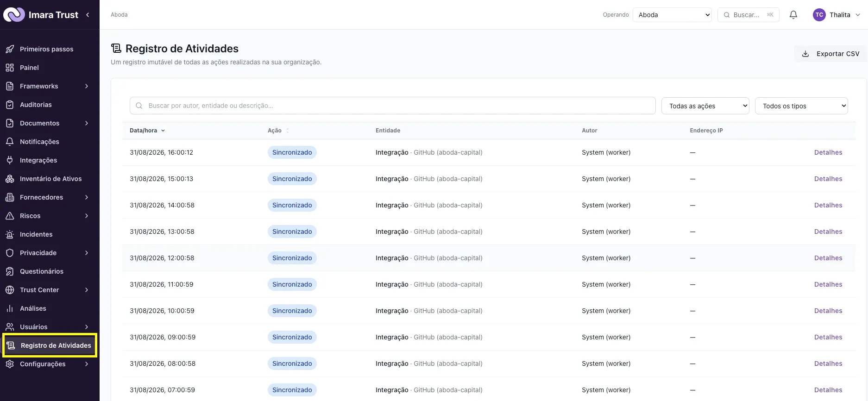
Task: Click the Documentos file icon
Action: pos(10,123)
